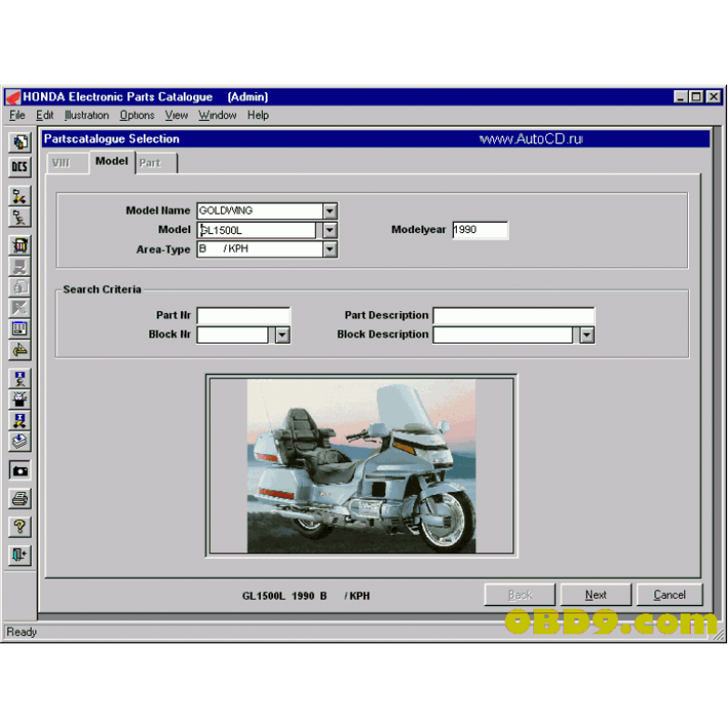Click the camera icon in the sidebar
The image size is (728, 728).
tap(19, 470)
